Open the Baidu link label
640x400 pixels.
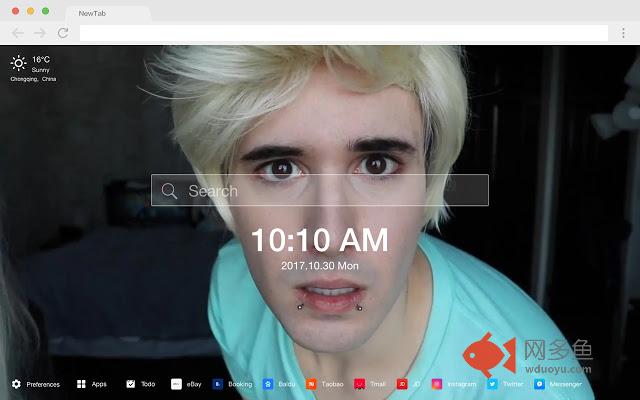pos(287,384)
